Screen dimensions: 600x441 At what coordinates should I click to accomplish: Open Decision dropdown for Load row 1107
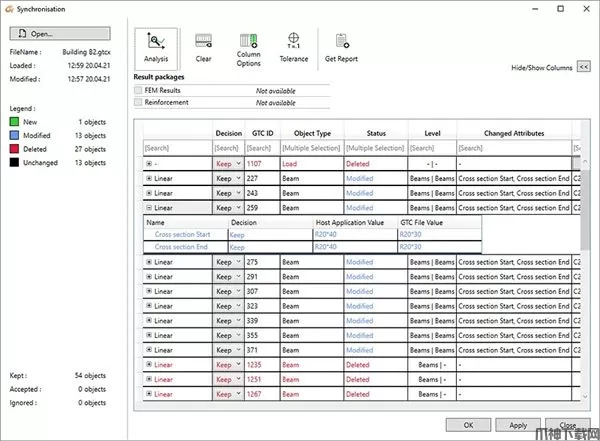(x=236, y=163)
